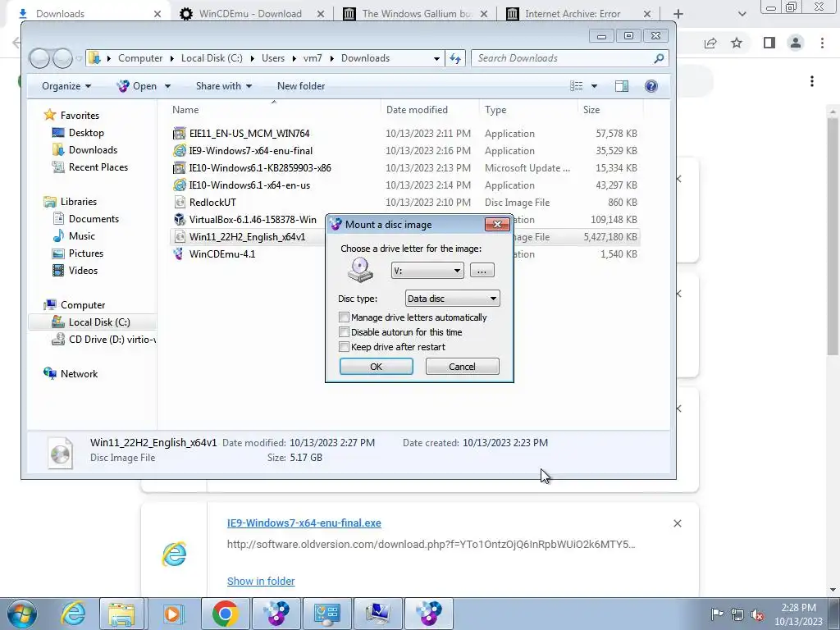The height and width of the screenshot is (630, 840).
Task: Go back with Explorer back arrow
Action: 39,58
